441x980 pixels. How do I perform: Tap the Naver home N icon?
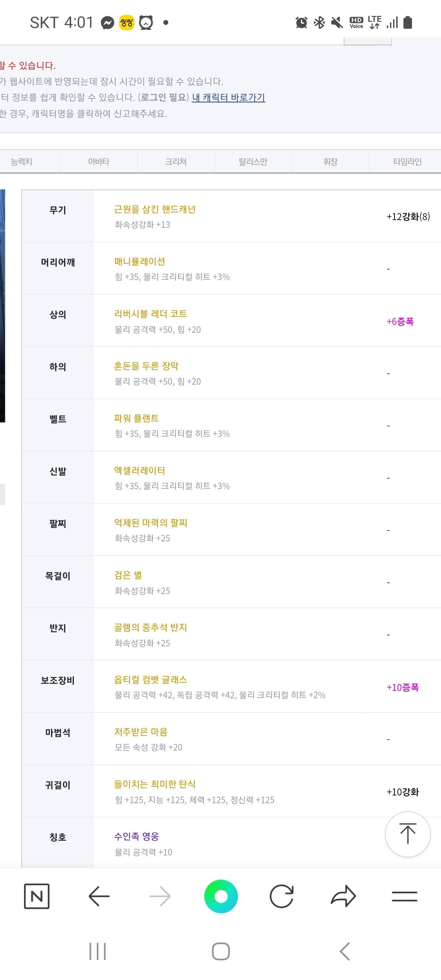tap(37, 896)
